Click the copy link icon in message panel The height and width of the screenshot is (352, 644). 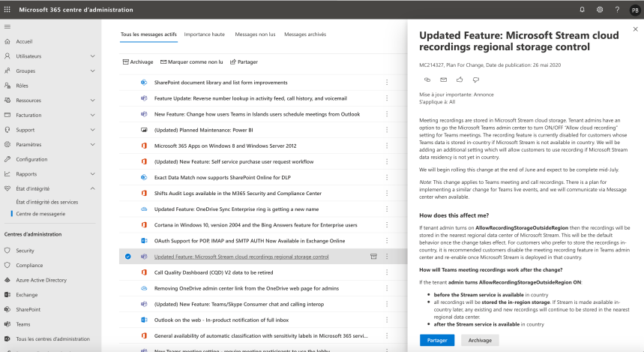pyautogui.click(x=427, y=79)
